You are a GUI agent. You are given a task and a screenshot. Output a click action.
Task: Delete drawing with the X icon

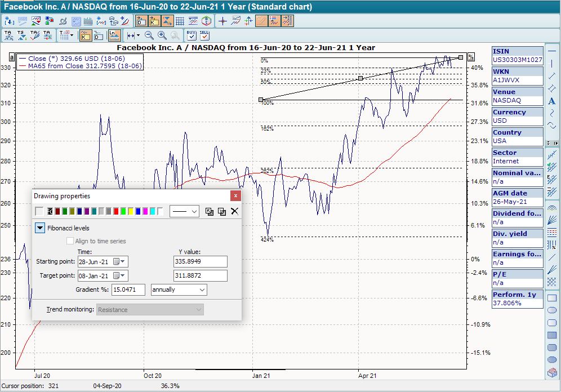[x=235, y=211]
